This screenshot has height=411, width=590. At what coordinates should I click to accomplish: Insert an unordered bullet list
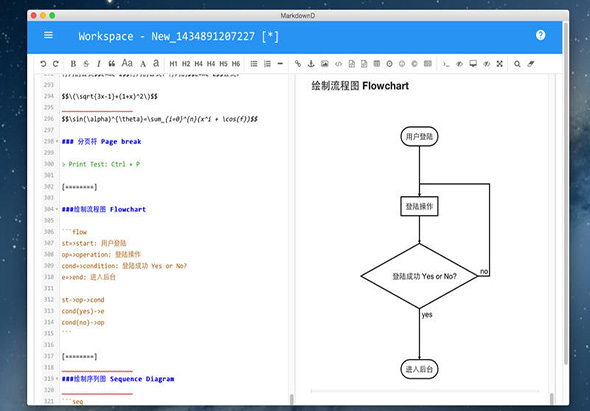click(254, 64)
